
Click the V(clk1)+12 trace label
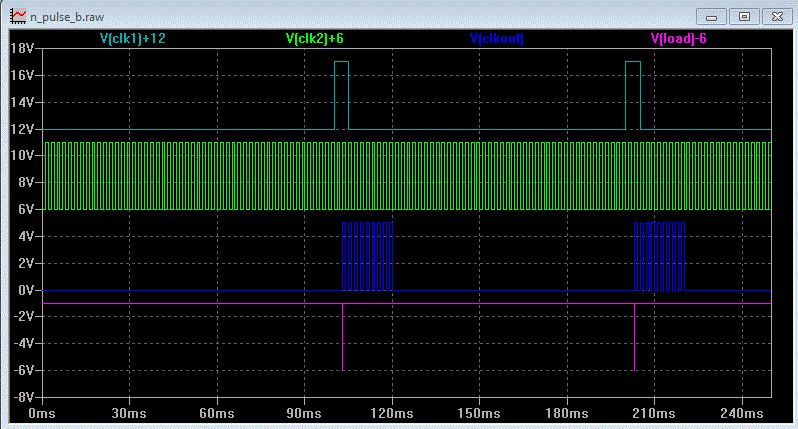click(x=133, y=39)
